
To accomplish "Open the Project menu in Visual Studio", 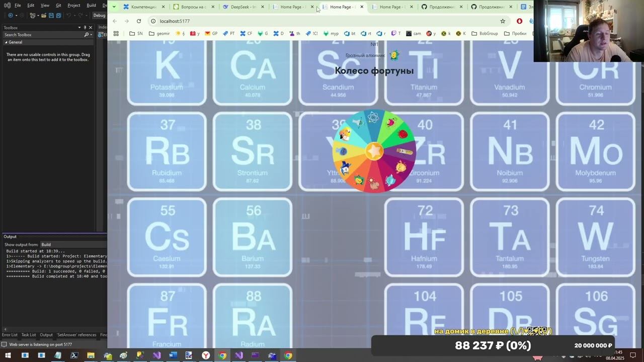I will pyautogui.click(x=73, y=5).
